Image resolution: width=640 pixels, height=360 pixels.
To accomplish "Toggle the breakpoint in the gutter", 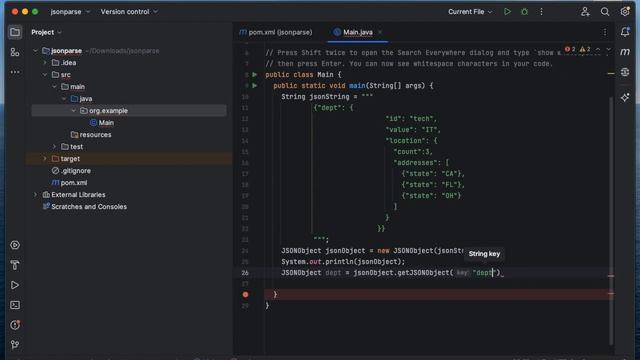I will pyautogui.click(x=245, y=294).
